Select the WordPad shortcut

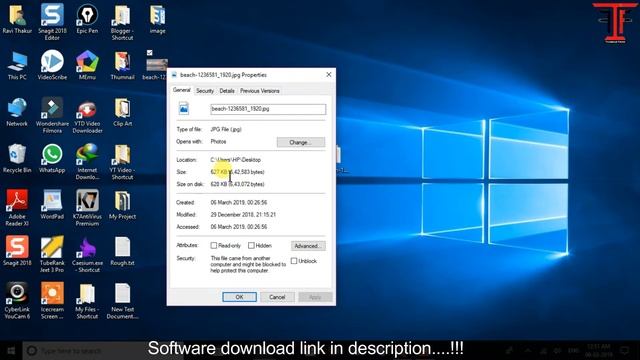click(52, 204)
